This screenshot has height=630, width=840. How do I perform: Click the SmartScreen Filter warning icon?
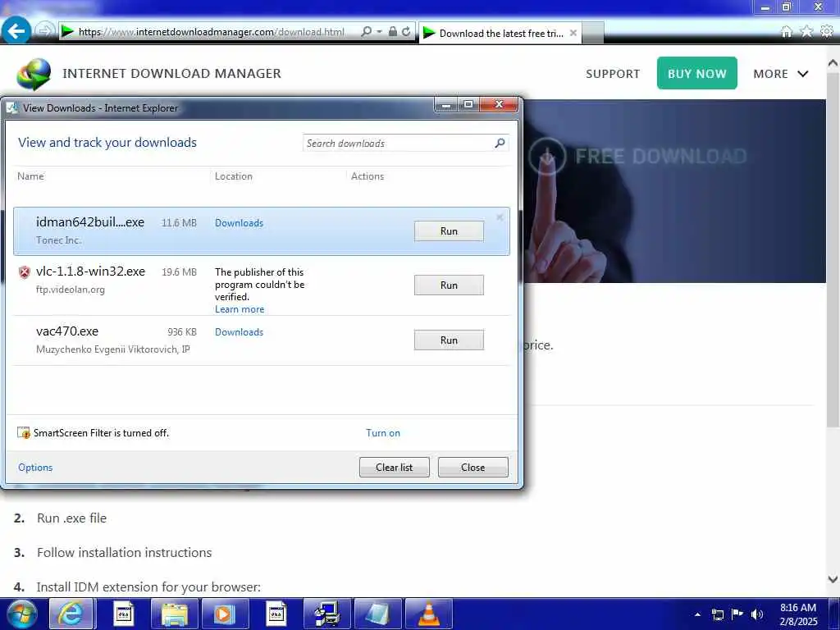[24, 432]
